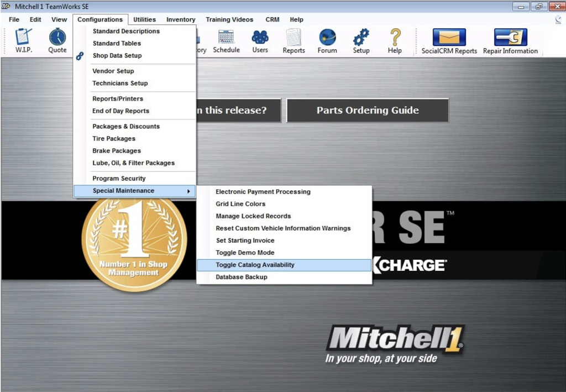Image resolution: width=566 pixels, height=392 pixels.
Task: Open the View menu
Action: (59, 19)
